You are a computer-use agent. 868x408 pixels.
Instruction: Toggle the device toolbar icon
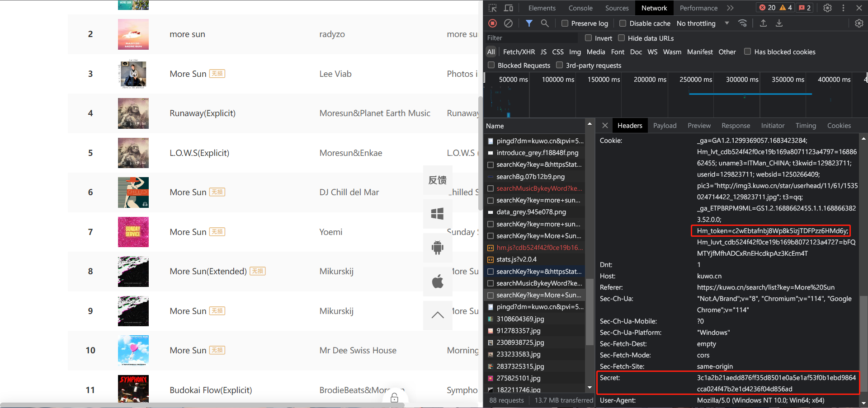click(x=509, y=8)
